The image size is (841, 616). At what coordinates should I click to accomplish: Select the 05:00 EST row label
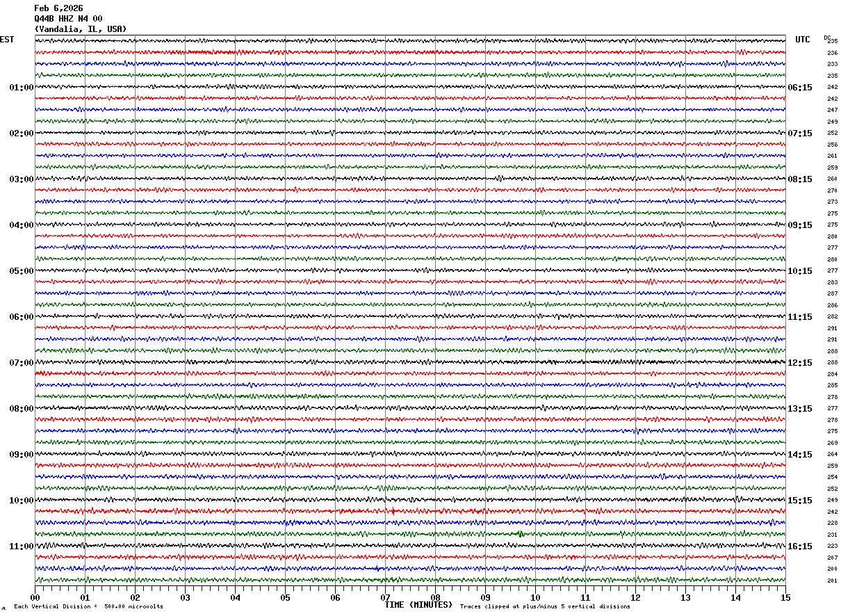click(x=22, y=271)
